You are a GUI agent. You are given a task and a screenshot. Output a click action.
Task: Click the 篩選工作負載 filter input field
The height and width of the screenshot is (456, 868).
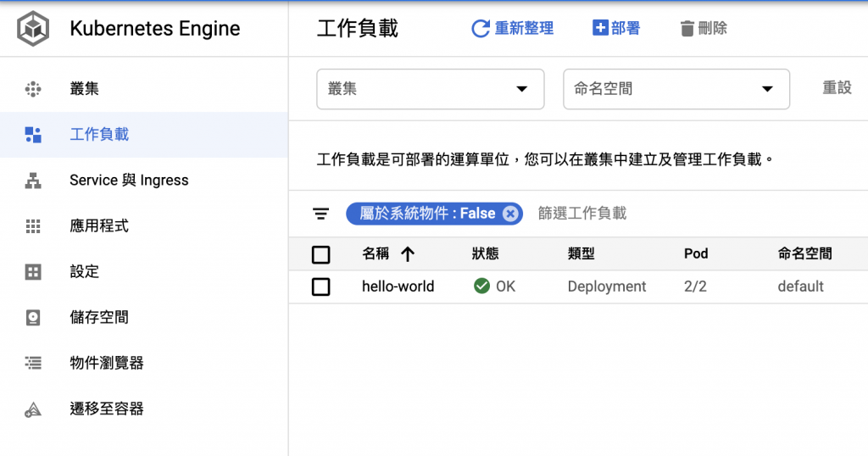pyautogui.click(x=581, y=214)
